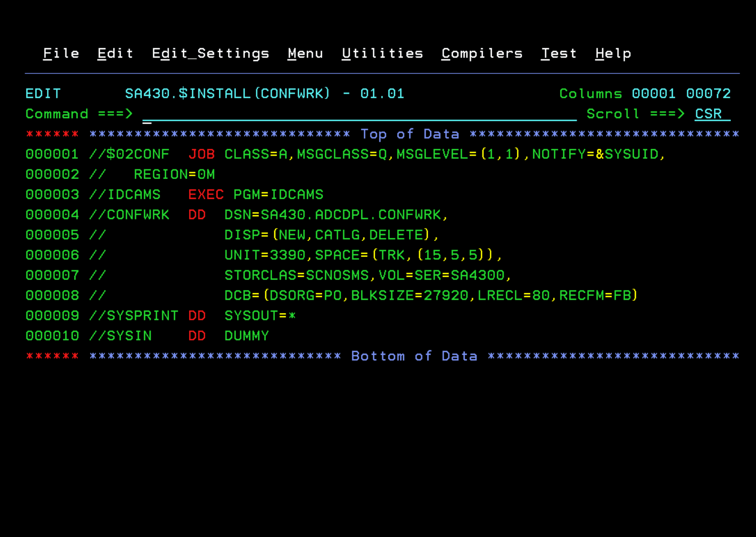Screen dimensions: 756x537
Task: Click the JOB keyword on line 000001
Action: click(201, 154)
